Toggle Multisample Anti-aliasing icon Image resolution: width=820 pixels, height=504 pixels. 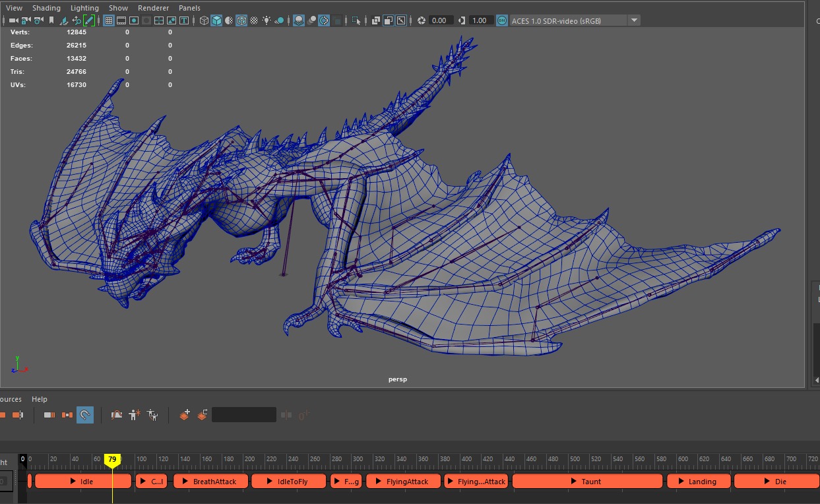324,20
